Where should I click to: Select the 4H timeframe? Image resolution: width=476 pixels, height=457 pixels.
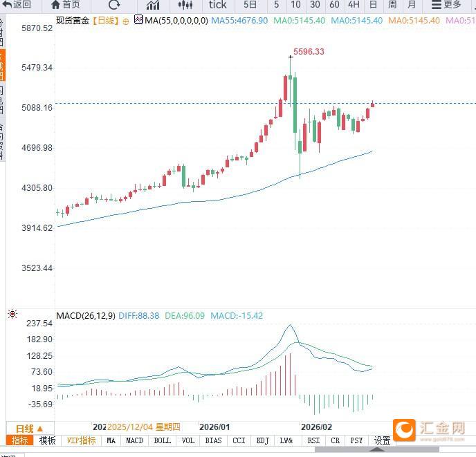[354, 5]
